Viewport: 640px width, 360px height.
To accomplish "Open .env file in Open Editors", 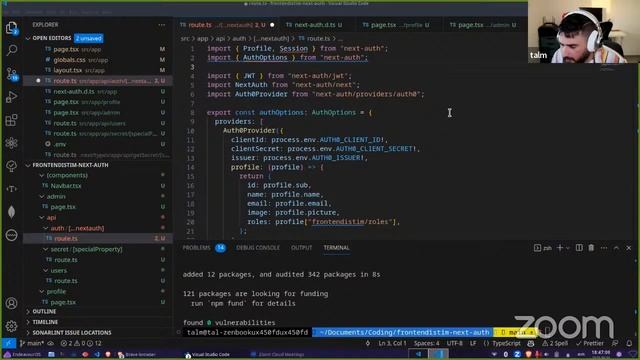I will click(x=97, y=144).
